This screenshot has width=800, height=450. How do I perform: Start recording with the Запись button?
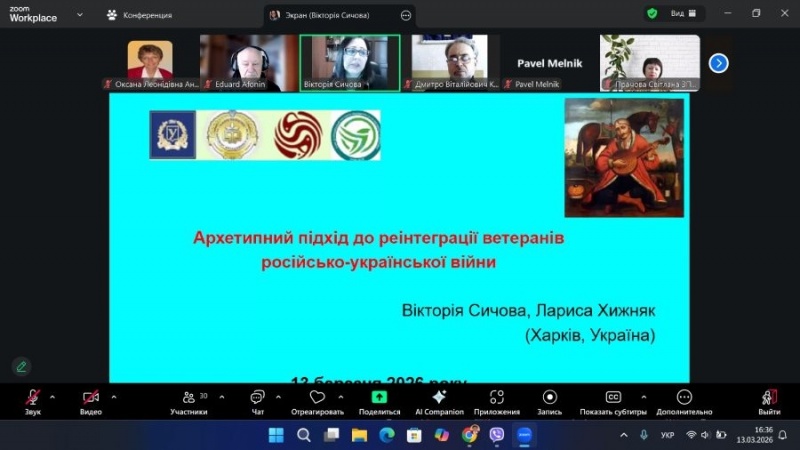[549, 398]
